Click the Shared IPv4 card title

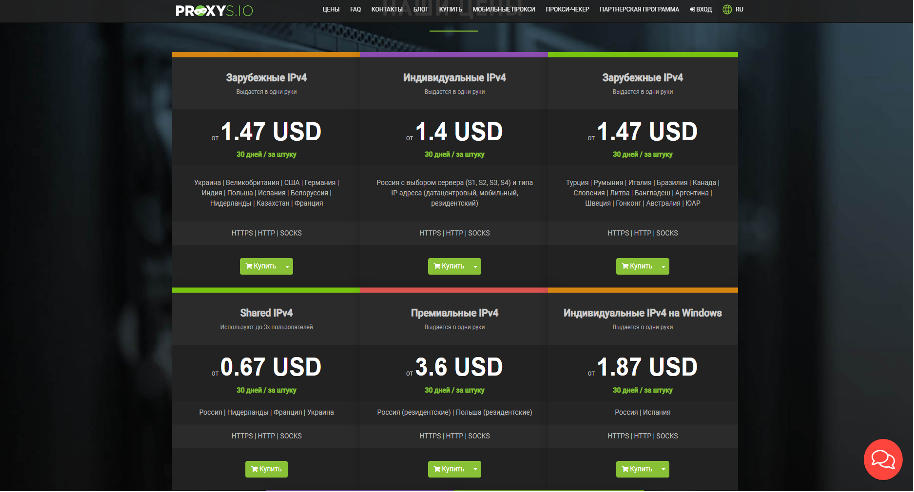coord(266,313)
